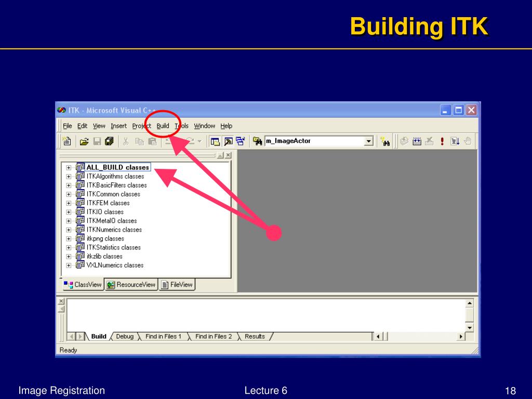Select ITKIO classes in the tree

[105, 212]
